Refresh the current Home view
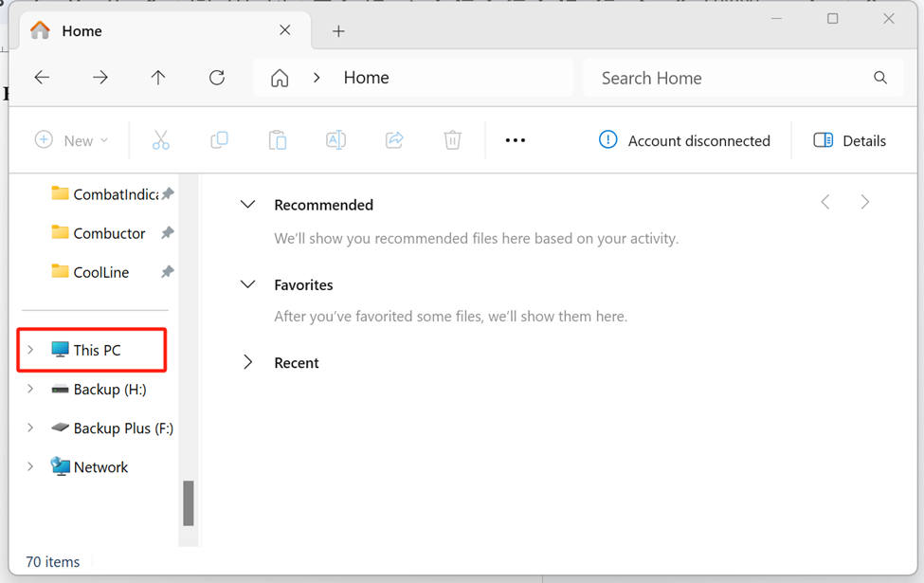Viewport: 924px width, 583px height. click(217, 78)
